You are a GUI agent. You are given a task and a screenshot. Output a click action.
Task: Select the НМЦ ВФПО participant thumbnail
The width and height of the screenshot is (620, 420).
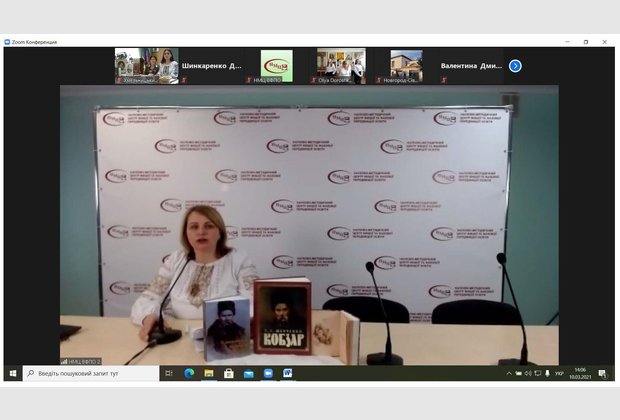tap(277, 66)
